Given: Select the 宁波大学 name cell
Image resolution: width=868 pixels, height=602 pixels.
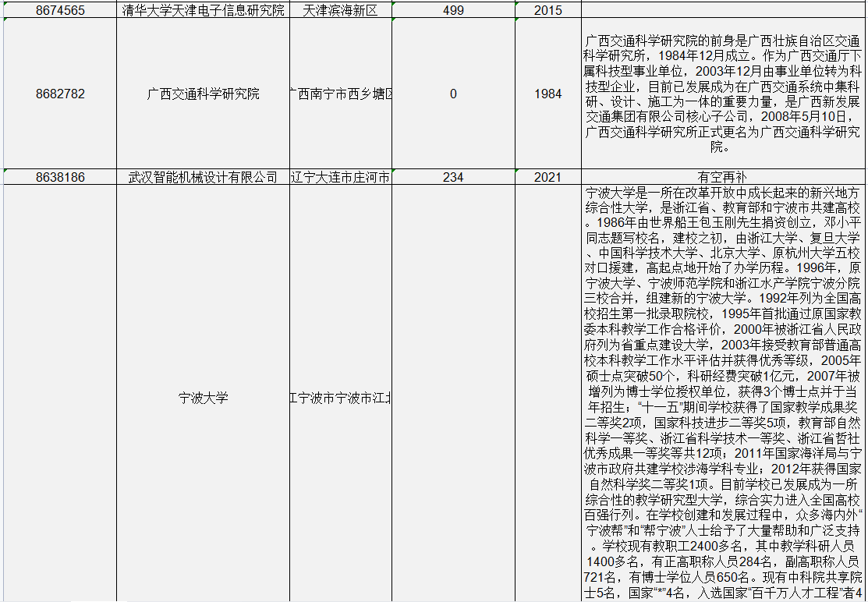Looking at the screenshot, I should (x=203, y=398).
